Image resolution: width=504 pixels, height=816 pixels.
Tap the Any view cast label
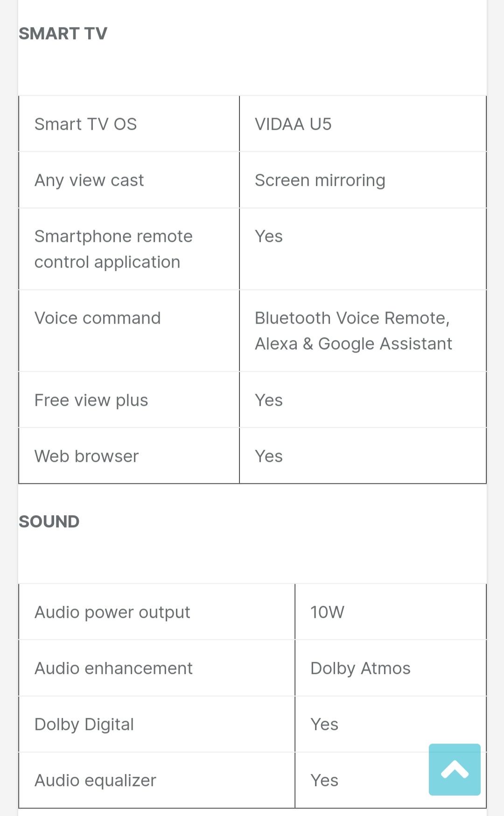coord(89,180)
